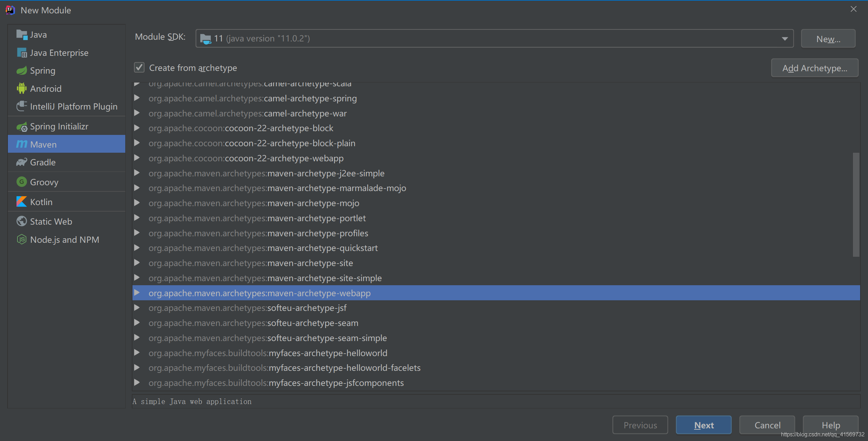The image size is (868, 441).
Task: Select maven-archetype-portlet in the list
Action: 496,218
